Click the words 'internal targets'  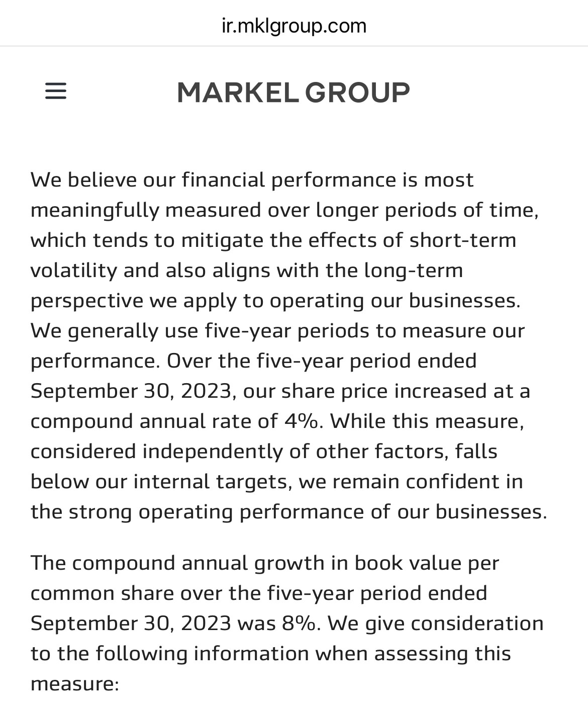210,481
